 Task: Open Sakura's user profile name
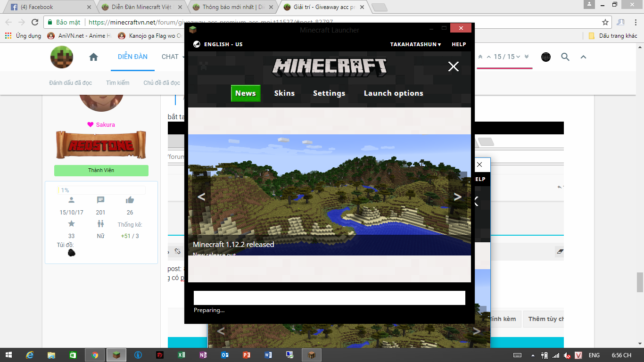point(106,125)
